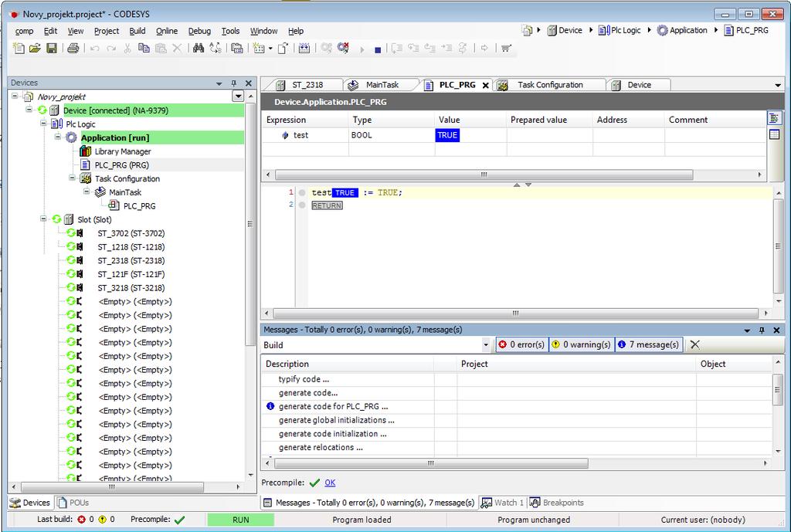
Task: Collapse the Slot (Slot) tree node
Action: [x=43, y=219]
